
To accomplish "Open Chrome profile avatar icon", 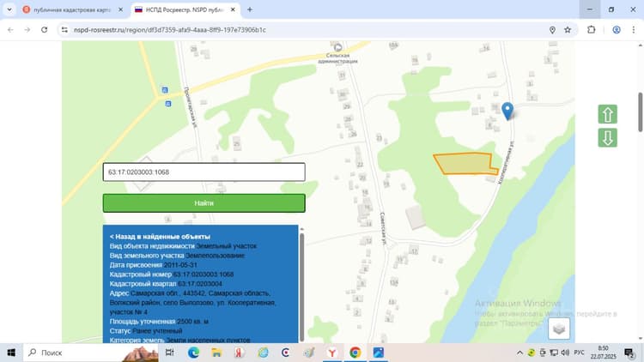I will pos(616,29).
